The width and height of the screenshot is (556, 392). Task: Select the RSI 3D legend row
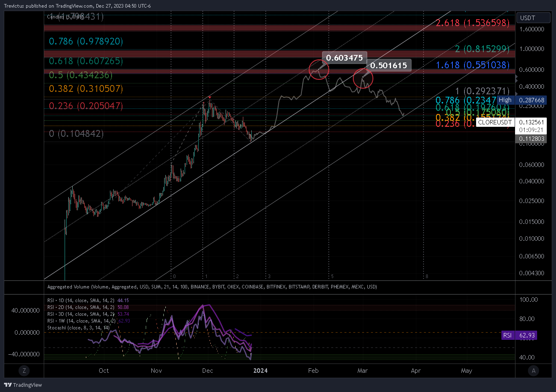88,314
